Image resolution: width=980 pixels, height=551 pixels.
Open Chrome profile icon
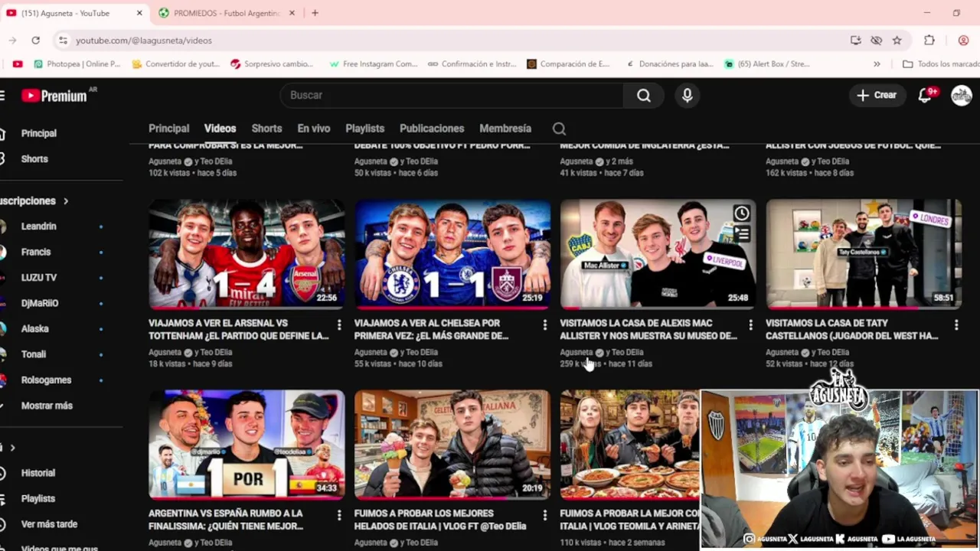(x=963, y=40)
